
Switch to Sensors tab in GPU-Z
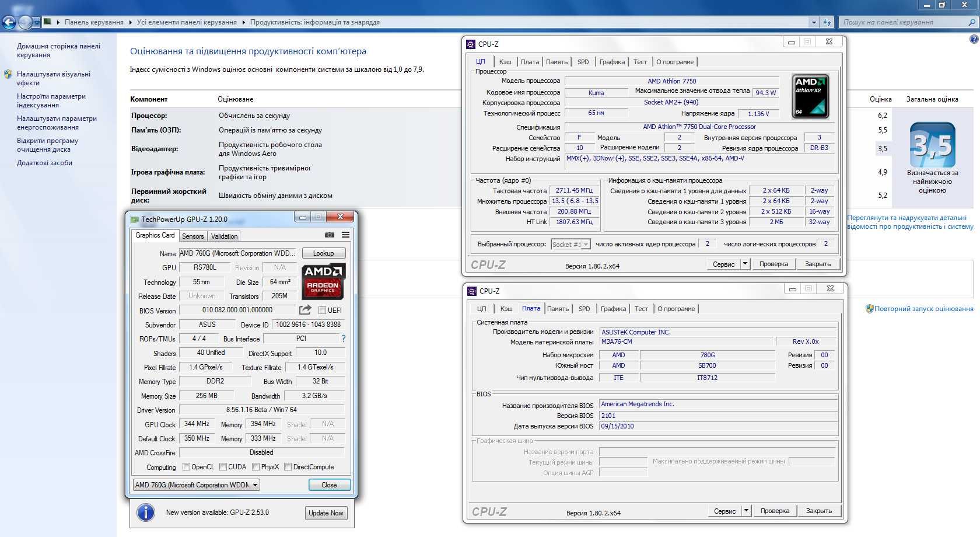(x=192, y=236)
